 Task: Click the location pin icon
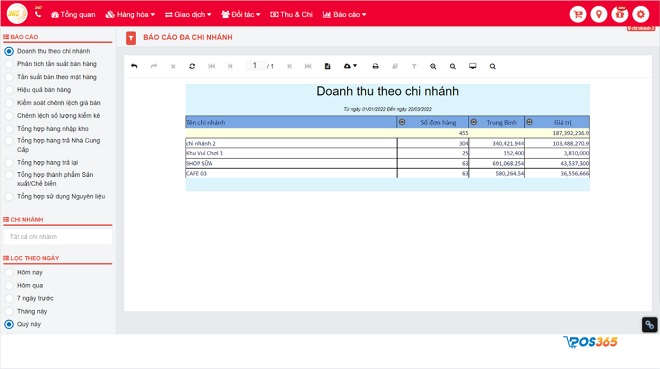click(599, 14)
